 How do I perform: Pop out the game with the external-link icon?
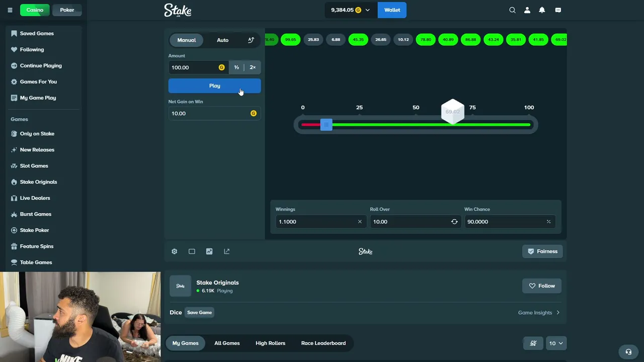pyautogui.click(x=226, y=251)
